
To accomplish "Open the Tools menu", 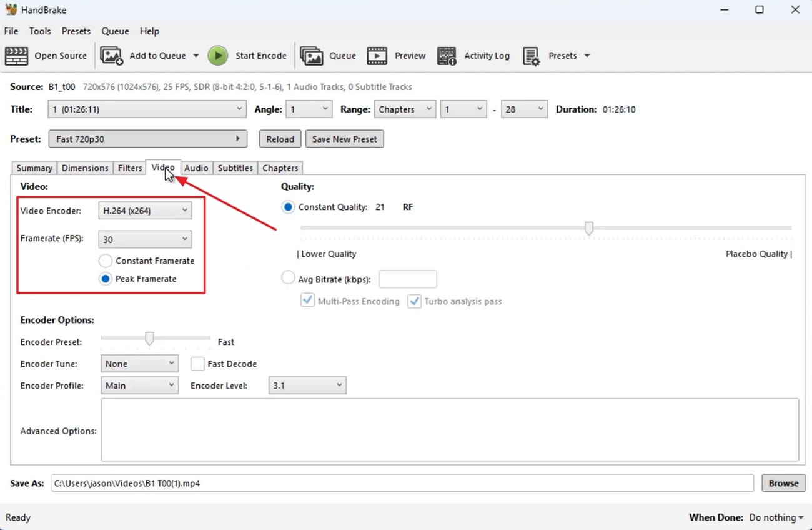I will [x=40, y=31].
